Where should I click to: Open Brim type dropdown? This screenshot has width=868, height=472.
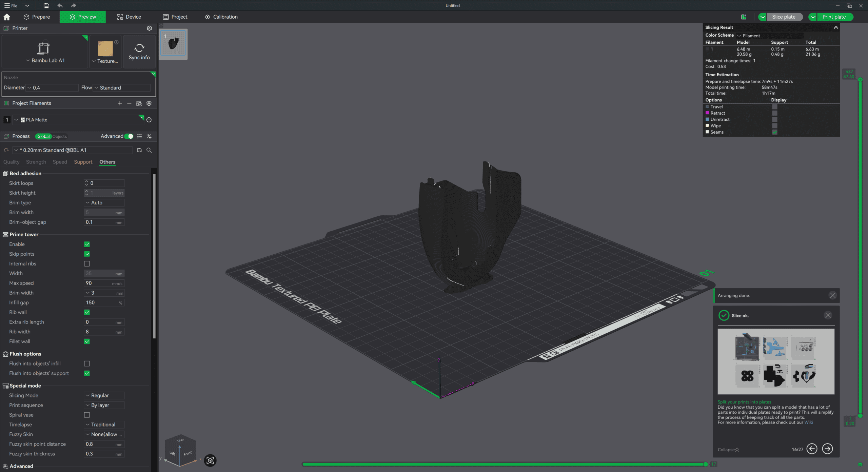pos(104,203)
